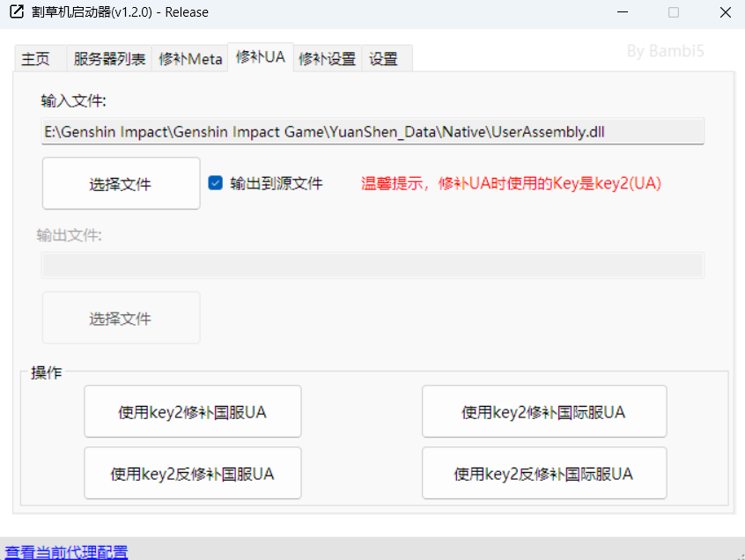Open the 修补Meta tab
The height and width of the screenshot is (560, 745).
point(190,59)
